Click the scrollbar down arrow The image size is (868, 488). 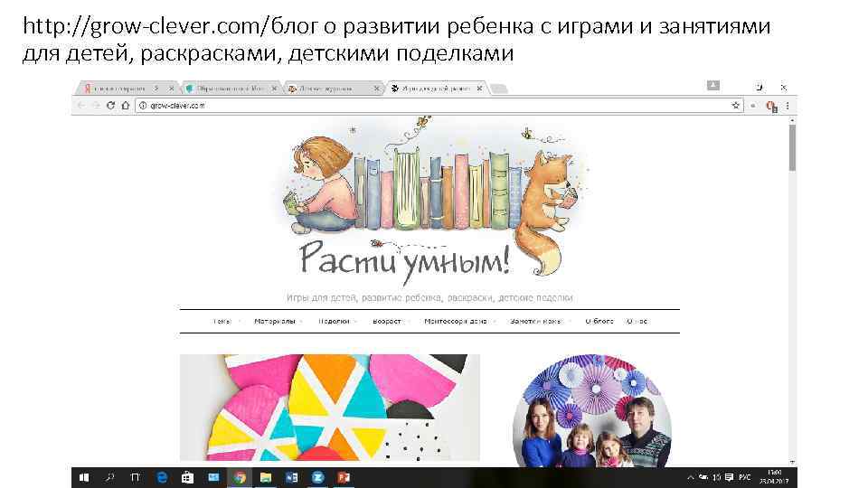click(x=792, y=462)
